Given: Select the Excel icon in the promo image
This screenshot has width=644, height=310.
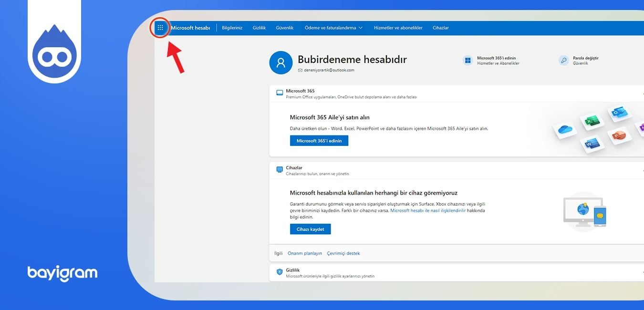Looking at the screenshot, I should pos(592,121).
